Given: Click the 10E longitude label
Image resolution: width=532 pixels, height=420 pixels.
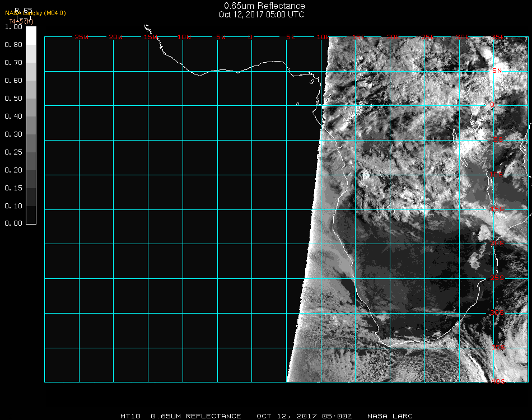Looking at the screenshot, I should (x=323, y=37).
